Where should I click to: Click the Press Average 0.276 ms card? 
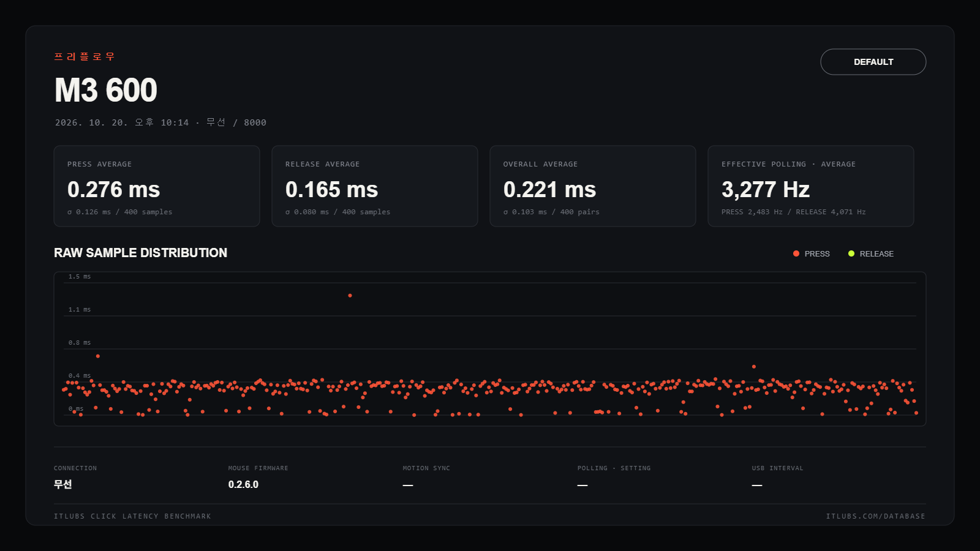point(157,186)
